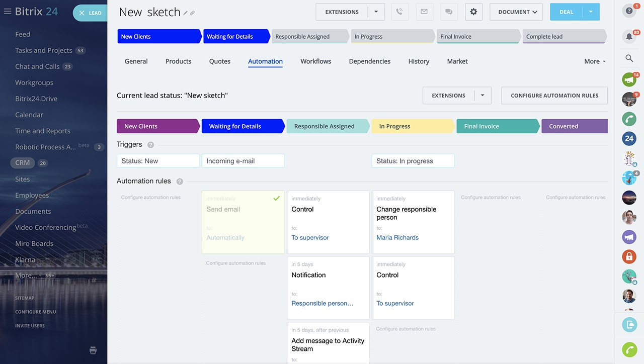Click the green checkmark on the Send email rule
This screenshot has width=644, height=364.
276,198
